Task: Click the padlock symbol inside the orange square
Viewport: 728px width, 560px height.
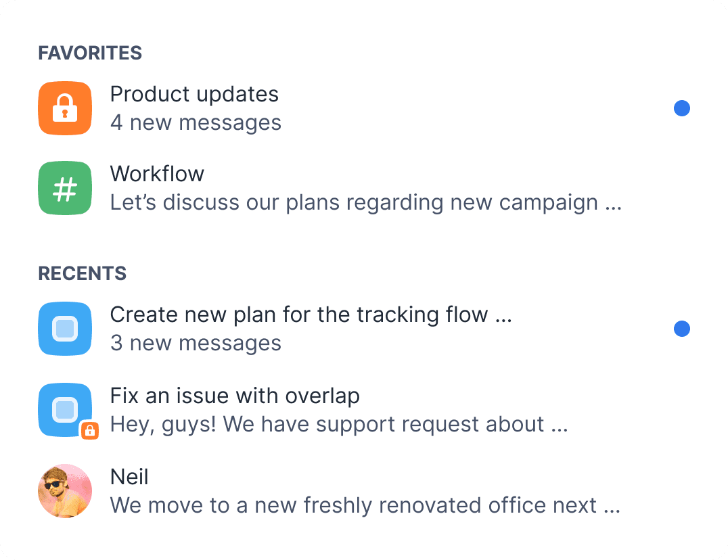Action: [65, 108]
